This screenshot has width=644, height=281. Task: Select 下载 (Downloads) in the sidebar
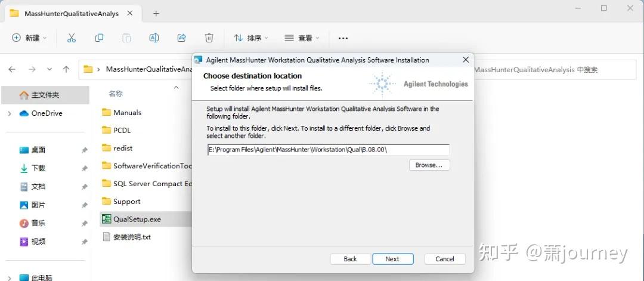[38, 168]
